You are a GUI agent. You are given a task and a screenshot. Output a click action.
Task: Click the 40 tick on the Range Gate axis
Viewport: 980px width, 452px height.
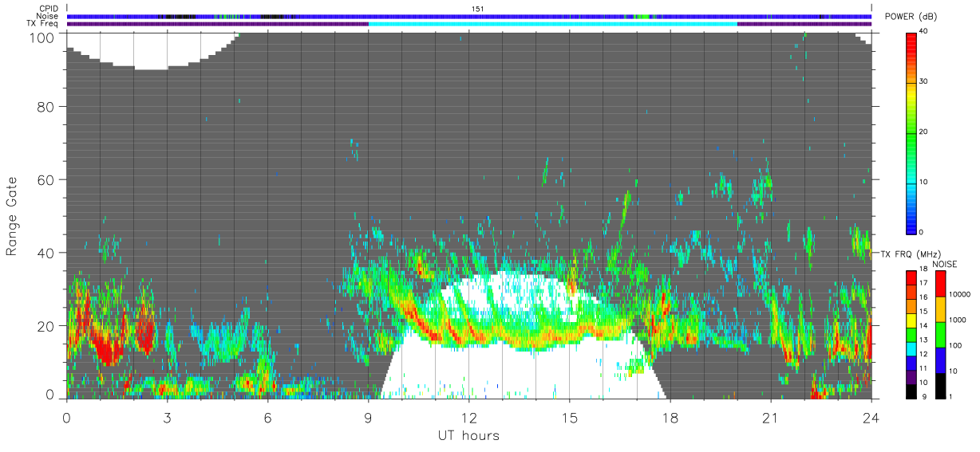pyautogui.click(x=46, y=253)
